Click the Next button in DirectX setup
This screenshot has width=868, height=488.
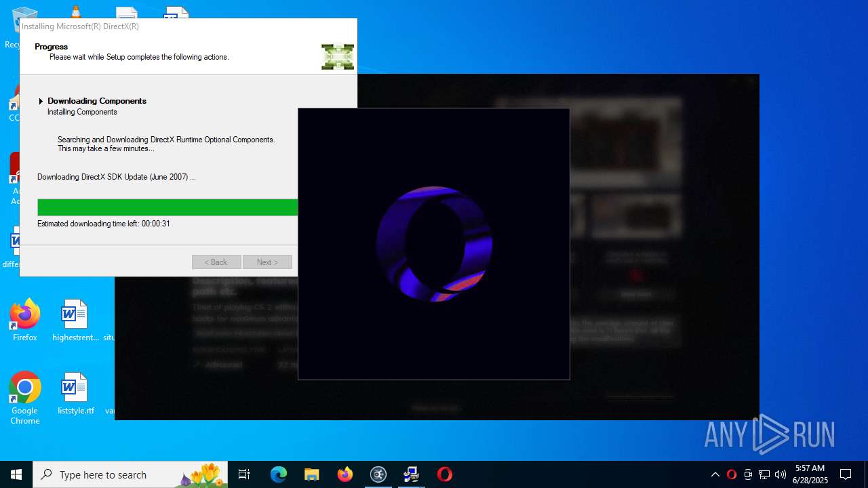pyautogui.click(x=267, y=262)
